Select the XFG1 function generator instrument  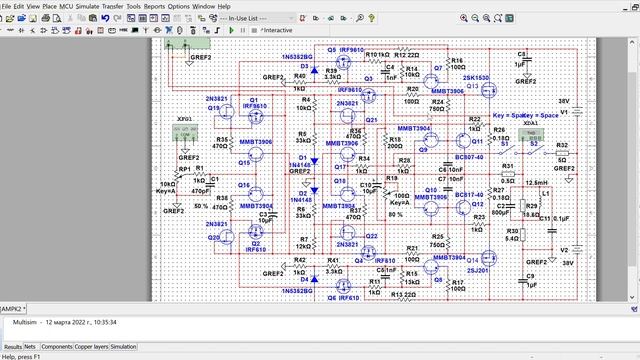coord(185,133)
